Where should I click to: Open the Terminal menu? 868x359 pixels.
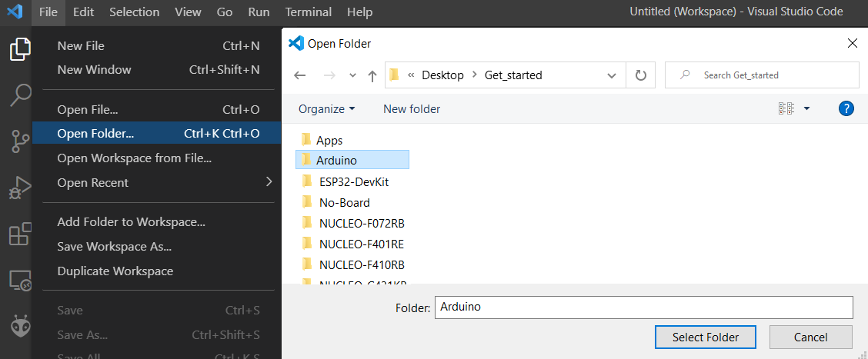pyautogui.click(x=308, y=12)
